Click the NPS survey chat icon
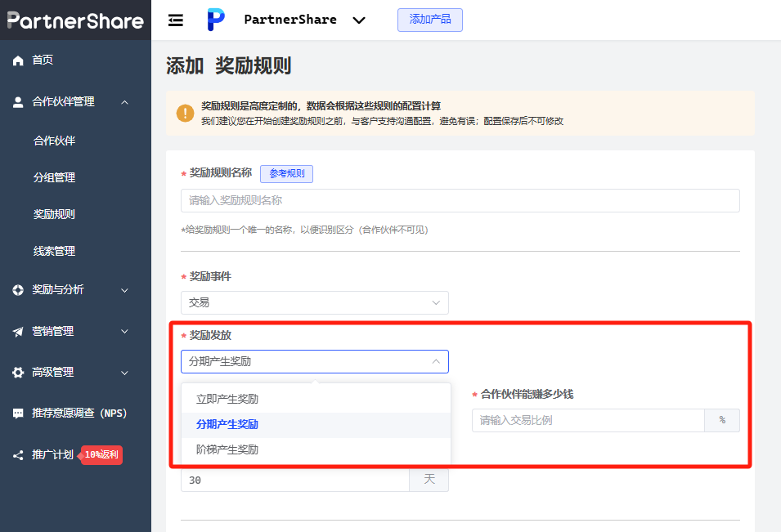The width and height of the screenshot is (781, 532). [x=17, y=414]
